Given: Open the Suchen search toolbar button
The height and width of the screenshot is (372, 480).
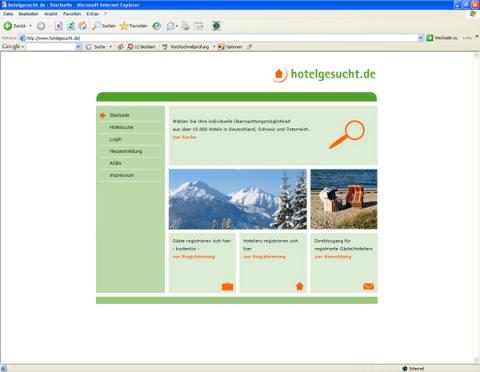Looking at the screenshot, I should [104, 26].
